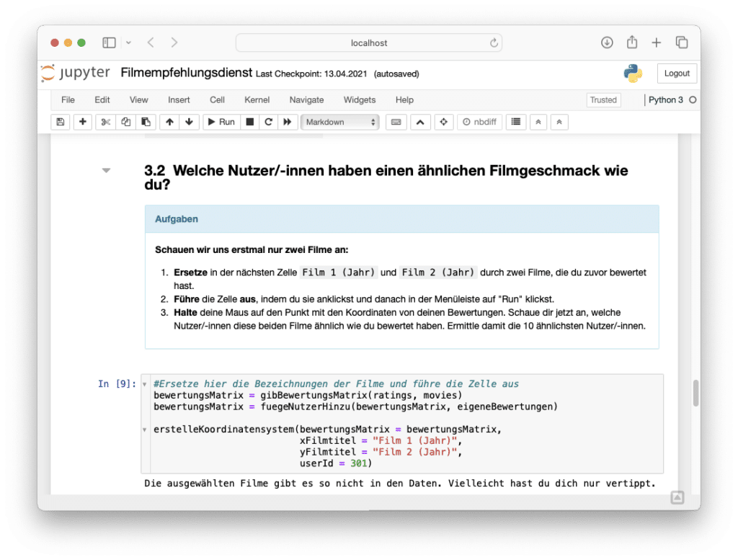Move the selected cell up

(x=169, y=122)
